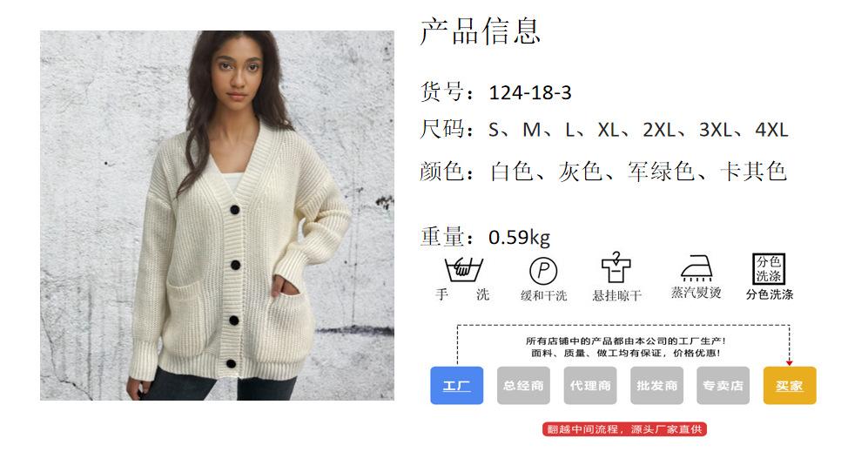Click the red arrow pointing to 买家

[x=789, y=363]
